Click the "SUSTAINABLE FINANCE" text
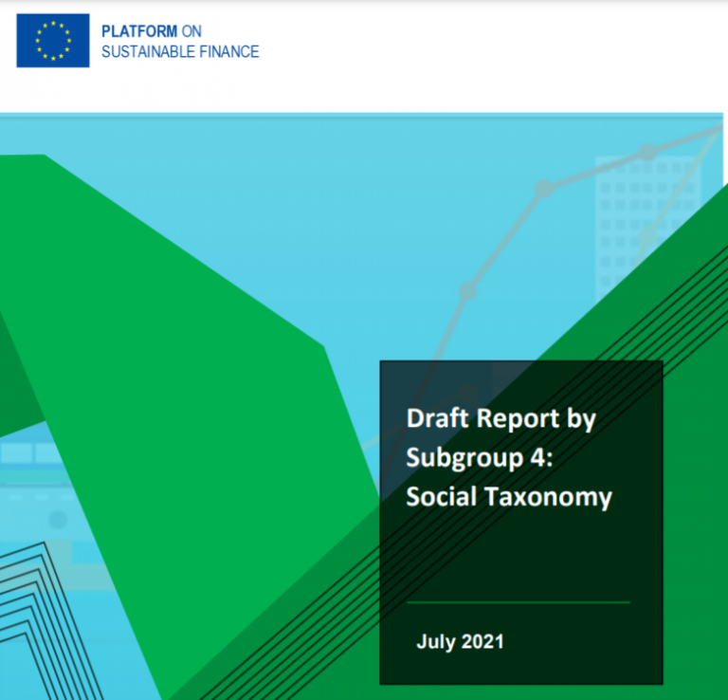This screenshot has width=728, height=700. coord(180,51)
